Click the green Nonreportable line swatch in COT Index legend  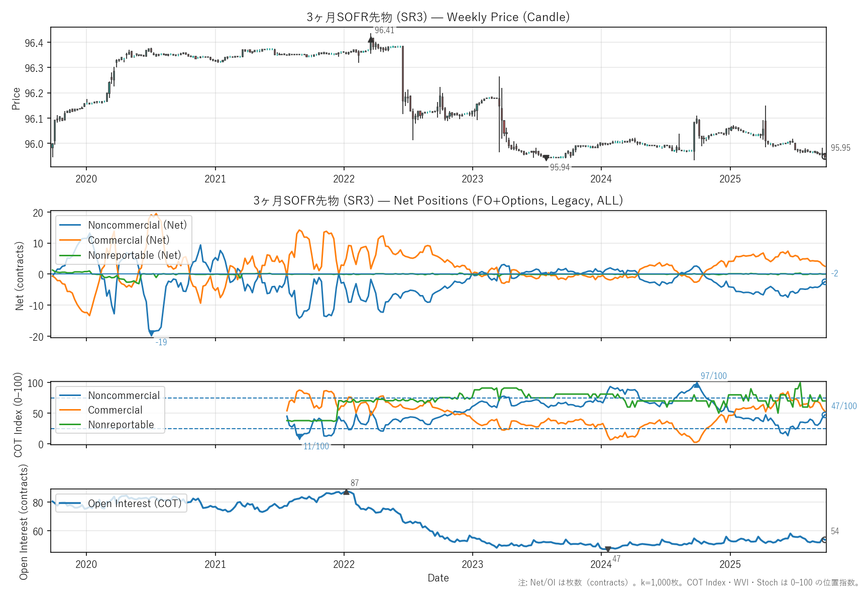click(x=70, y=425)
